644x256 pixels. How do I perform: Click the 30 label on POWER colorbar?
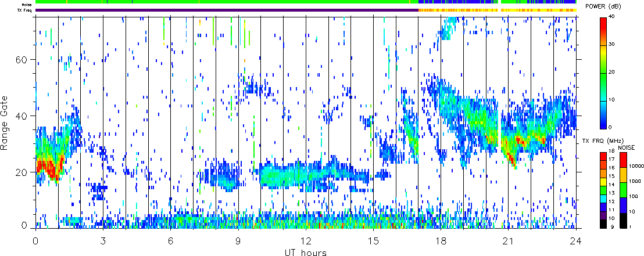pyautogui.click(x=611, y=45)
